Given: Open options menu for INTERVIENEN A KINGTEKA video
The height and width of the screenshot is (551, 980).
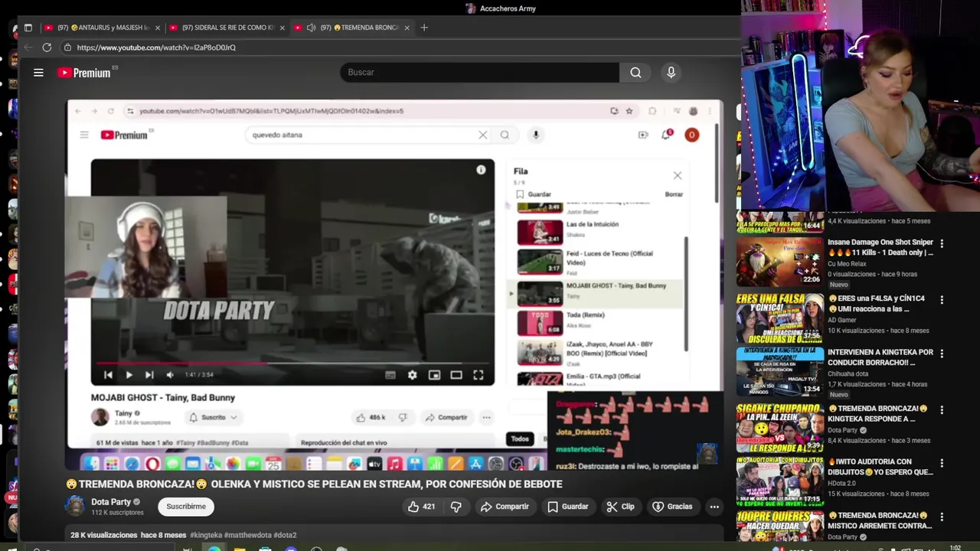Looking at the screenshot, I should pos(942,354).
